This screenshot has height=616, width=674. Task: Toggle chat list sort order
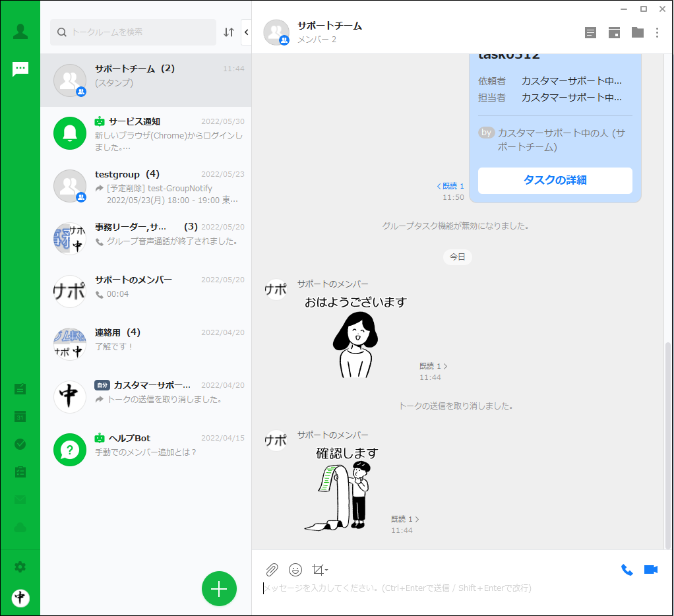229,32
